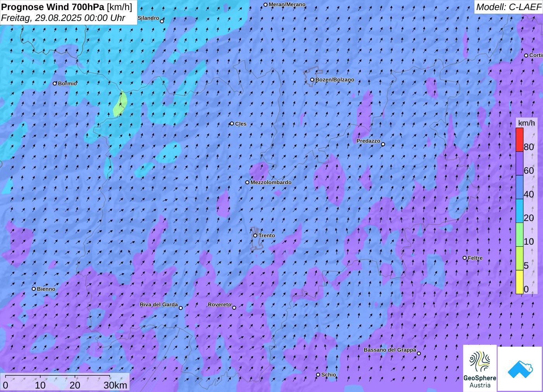Click the "5" value in the legend
Viewport: 543px width, 392px height.
click(x=526, y=266)
